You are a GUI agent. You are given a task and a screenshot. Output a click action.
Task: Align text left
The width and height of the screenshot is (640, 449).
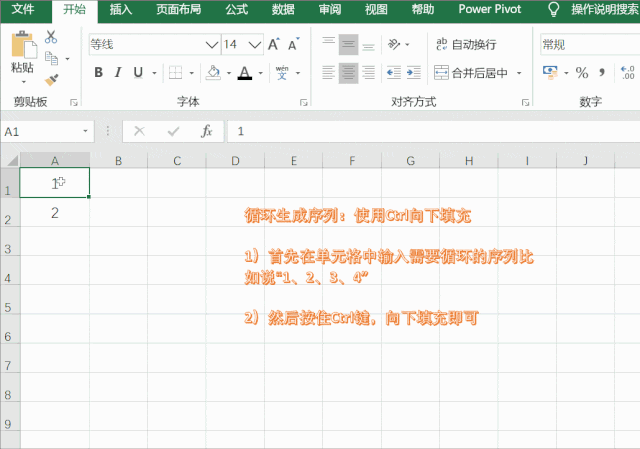click(x=329, y=73)
